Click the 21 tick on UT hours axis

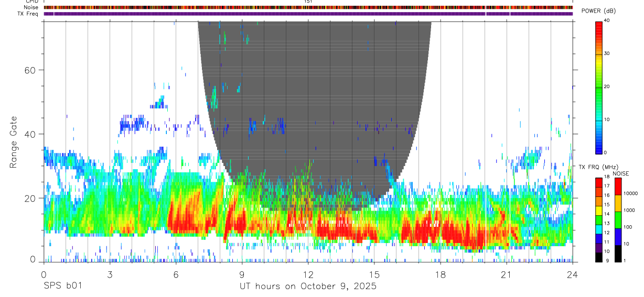[x=506, y=274]
